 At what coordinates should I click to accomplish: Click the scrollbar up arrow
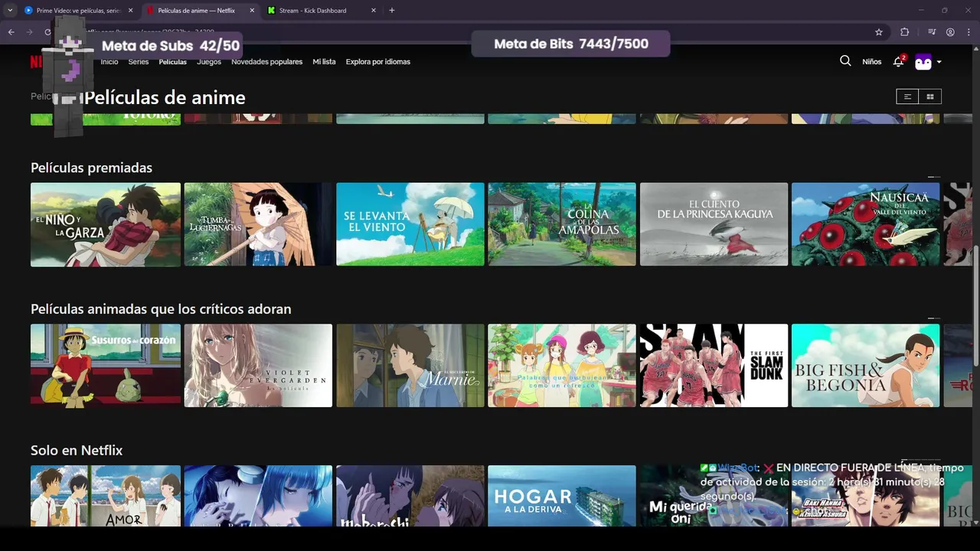pyautogui.click(x=975, y=49)
